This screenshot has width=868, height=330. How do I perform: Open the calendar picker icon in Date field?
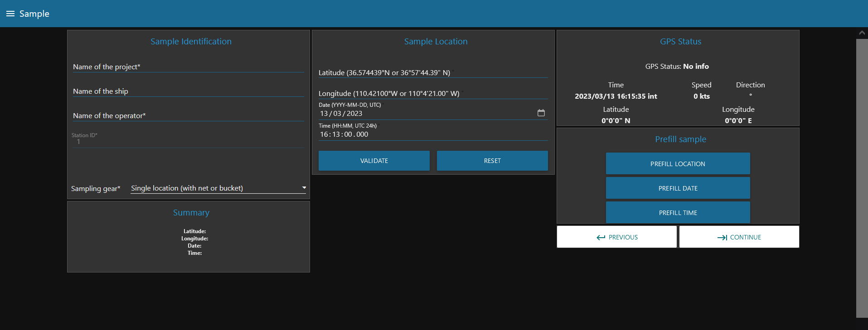[541, 113]
